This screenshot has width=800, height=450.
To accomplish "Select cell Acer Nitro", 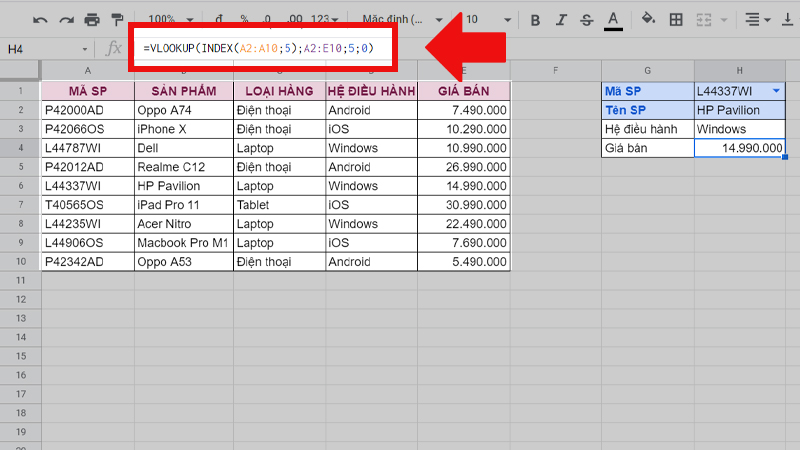I will click(184, 223).
